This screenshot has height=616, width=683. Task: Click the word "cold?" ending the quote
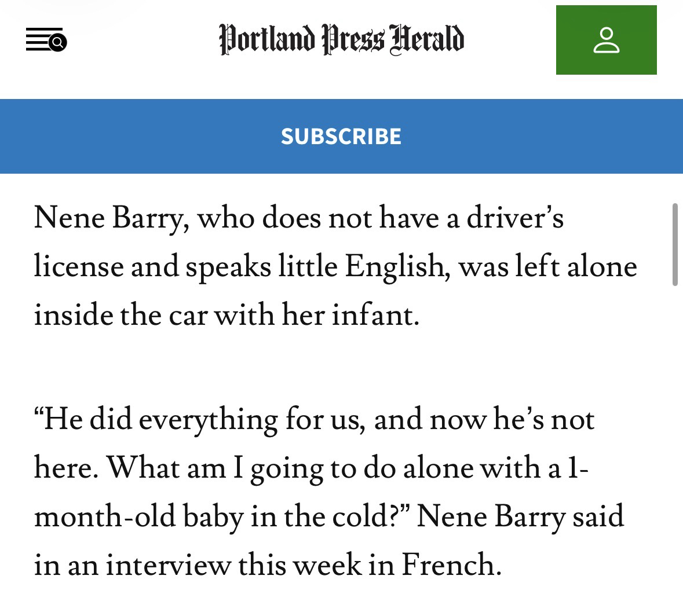(374, 516)
